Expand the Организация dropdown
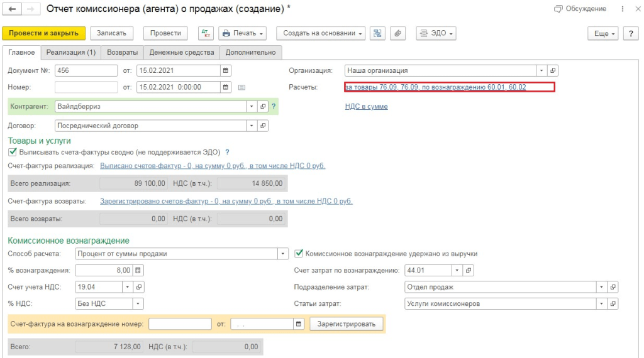Screen dimensions: 644x358 [x=541, y=71]
